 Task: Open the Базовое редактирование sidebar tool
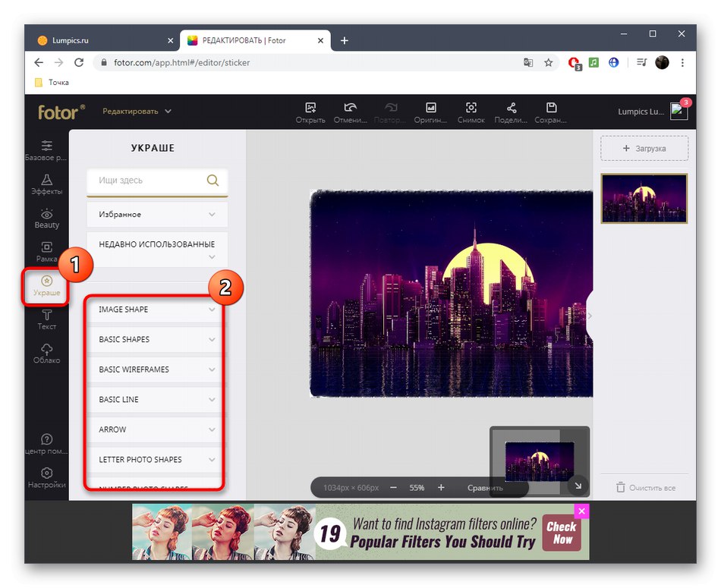pyautogui.click(x=46, y=150)
